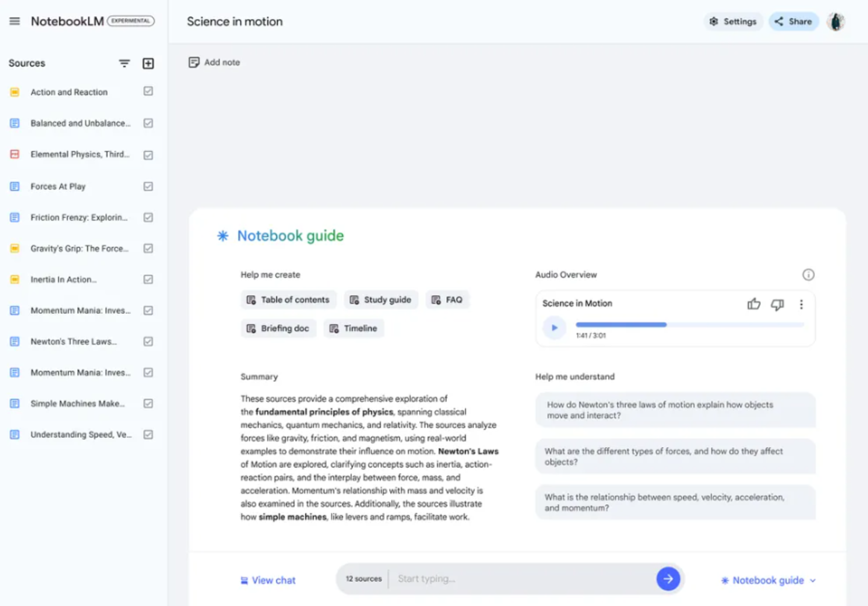Give Audio Overview a thumbs down
Screen dimensions: 868x606
778,304
